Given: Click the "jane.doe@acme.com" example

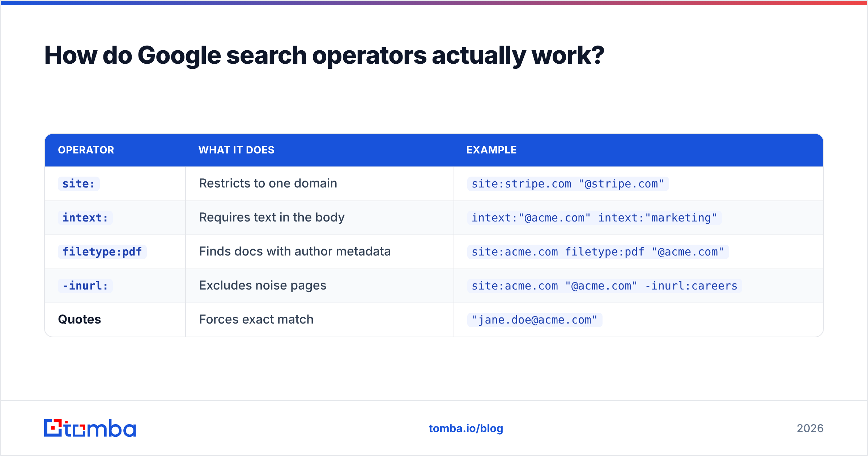Looking at the screenshot, I should click(535, 320).
